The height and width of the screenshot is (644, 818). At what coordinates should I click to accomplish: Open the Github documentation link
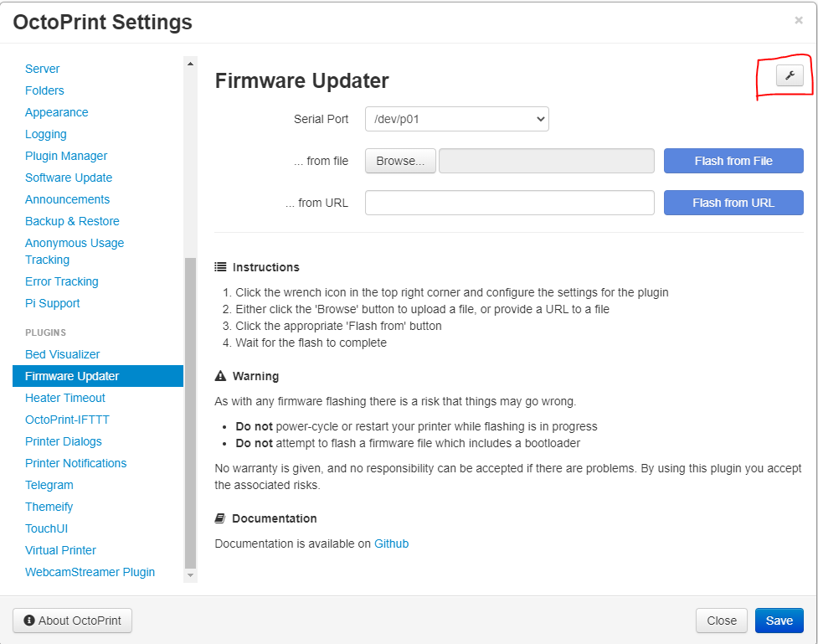pos(391,544)
